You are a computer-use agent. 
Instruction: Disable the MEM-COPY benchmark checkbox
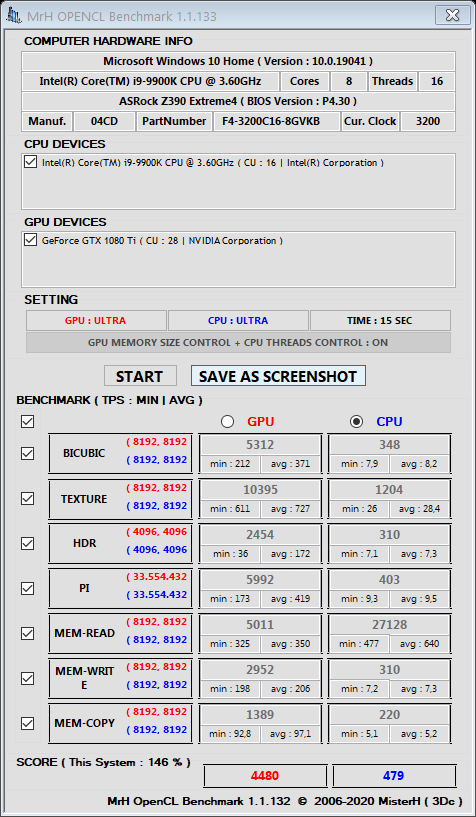pyautogui.click(x=27, y=723)
